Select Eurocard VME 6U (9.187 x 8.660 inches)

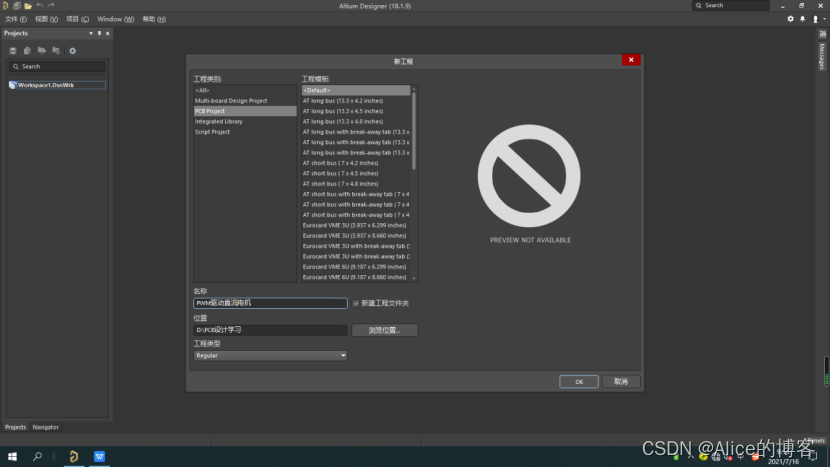(356, 277)
